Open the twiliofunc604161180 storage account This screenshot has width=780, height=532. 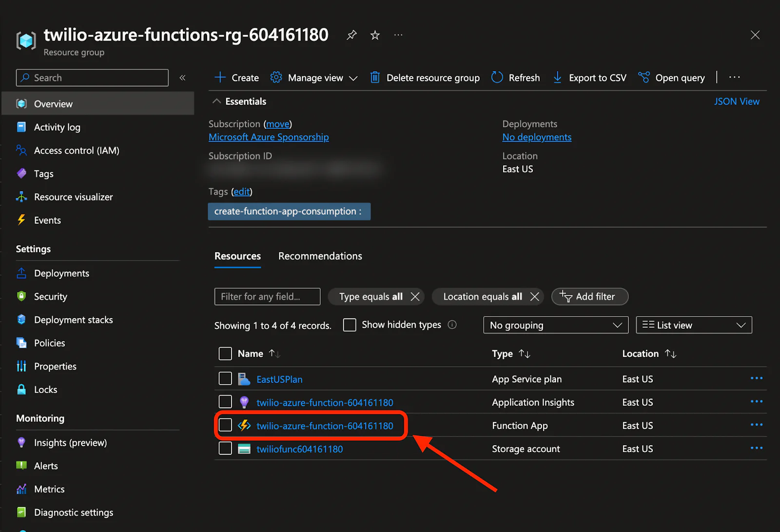pyautogui.click(x=300, y=449)
